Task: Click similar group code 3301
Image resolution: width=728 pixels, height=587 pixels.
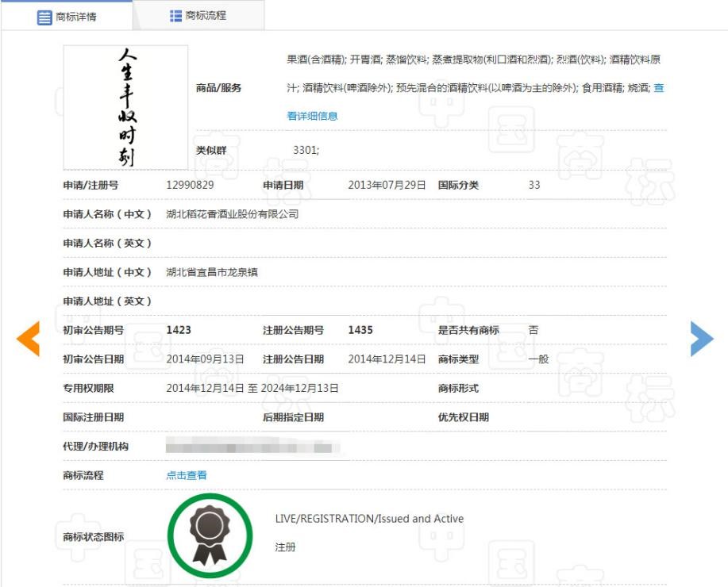Action: [x=306, y=150]
